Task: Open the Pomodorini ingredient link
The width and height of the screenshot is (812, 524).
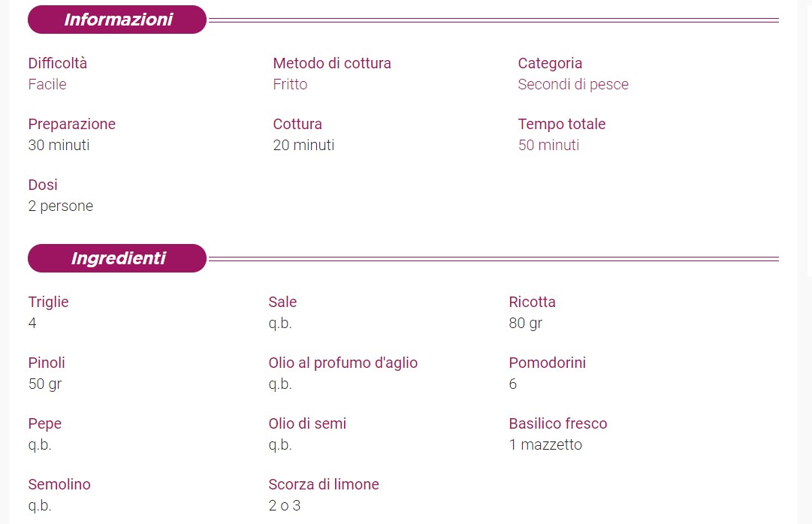Action: (x=547, y=363)
